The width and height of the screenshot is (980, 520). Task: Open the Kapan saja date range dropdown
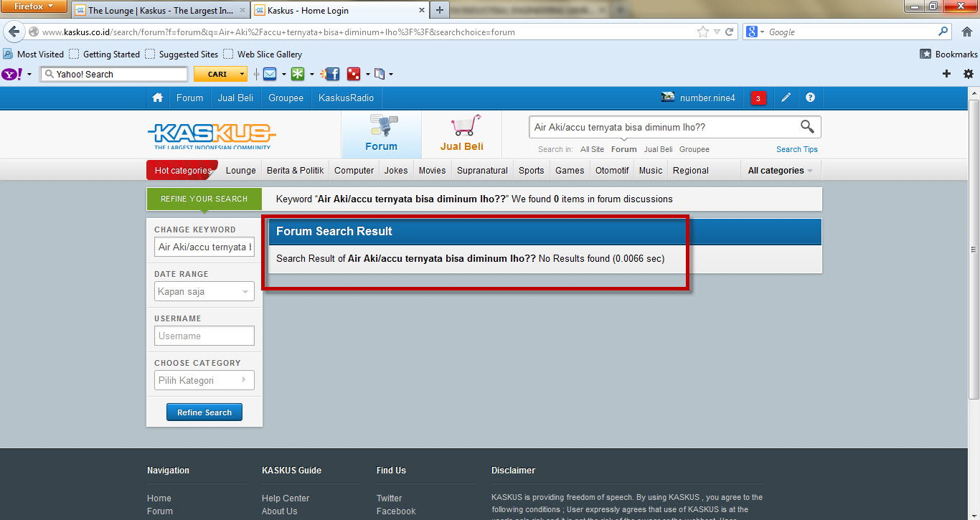(204, 292)
